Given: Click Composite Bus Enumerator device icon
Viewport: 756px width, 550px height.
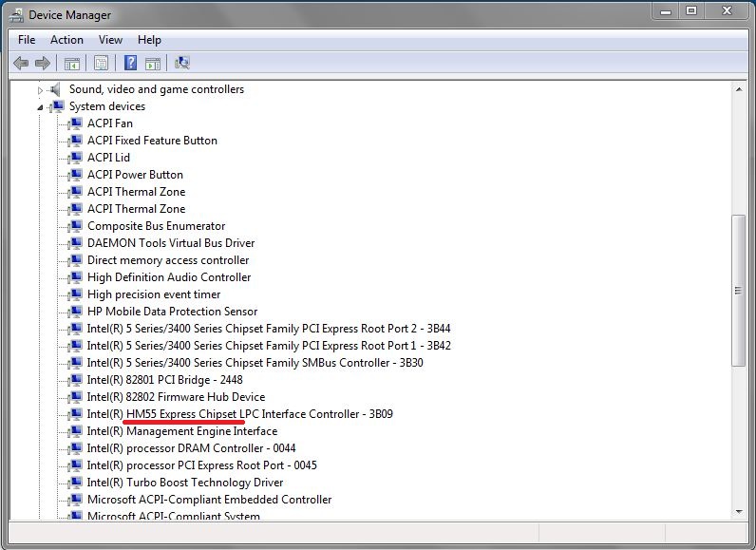Looking at the screenshot, I should pos(75,226).
